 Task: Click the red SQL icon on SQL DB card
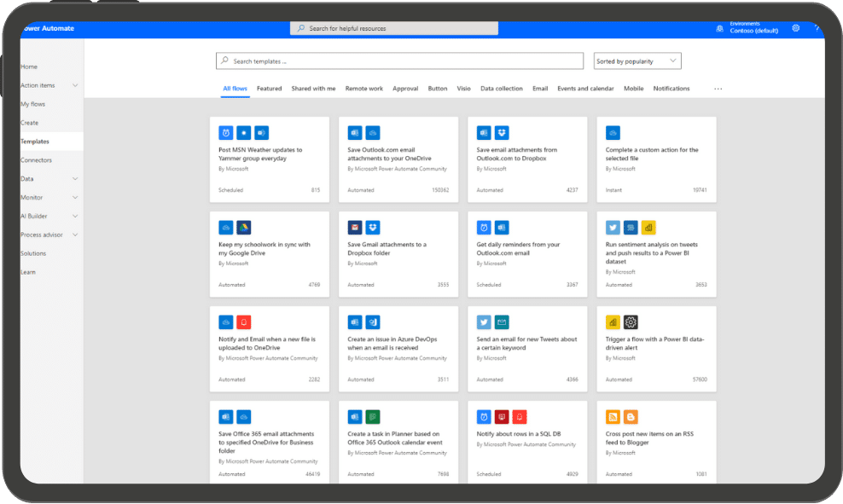pos(502,416)
